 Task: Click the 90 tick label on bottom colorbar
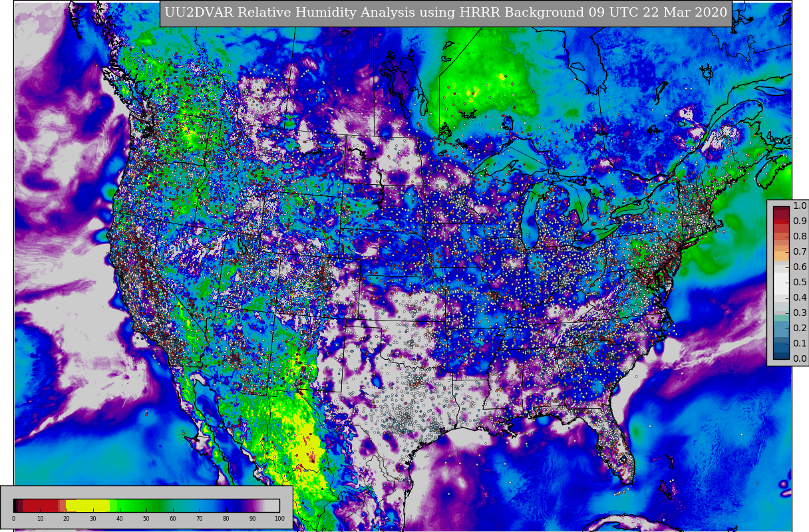[253, 519]
